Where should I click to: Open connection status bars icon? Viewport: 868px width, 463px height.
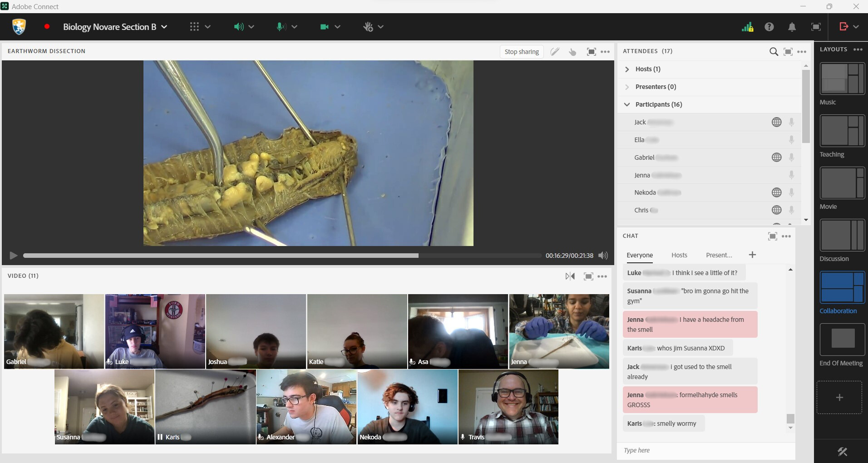click(x=747, y=27)
